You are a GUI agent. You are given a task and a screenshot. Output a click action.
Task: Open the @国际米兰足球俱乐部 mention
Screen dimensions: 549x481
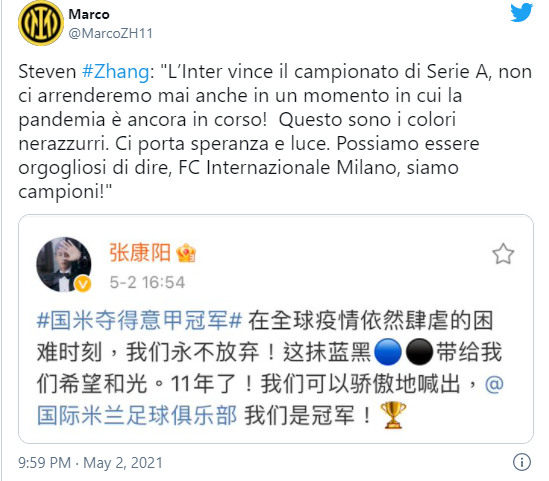270,399
